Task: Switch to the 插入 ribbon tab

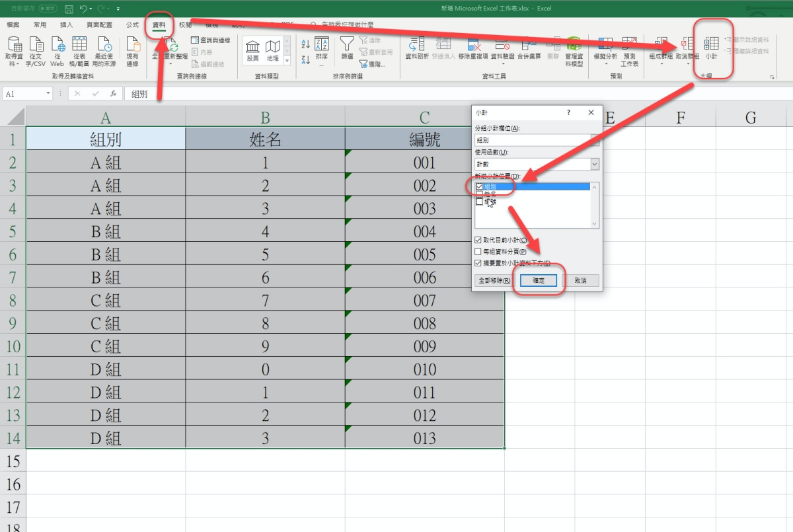Action: 66,24
